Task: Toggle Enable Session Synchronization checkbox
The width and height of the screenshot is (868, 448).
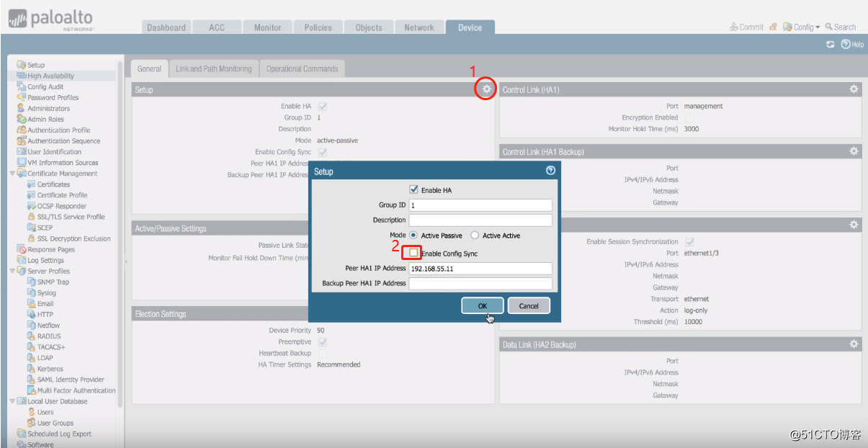Action: click(689, 242)
